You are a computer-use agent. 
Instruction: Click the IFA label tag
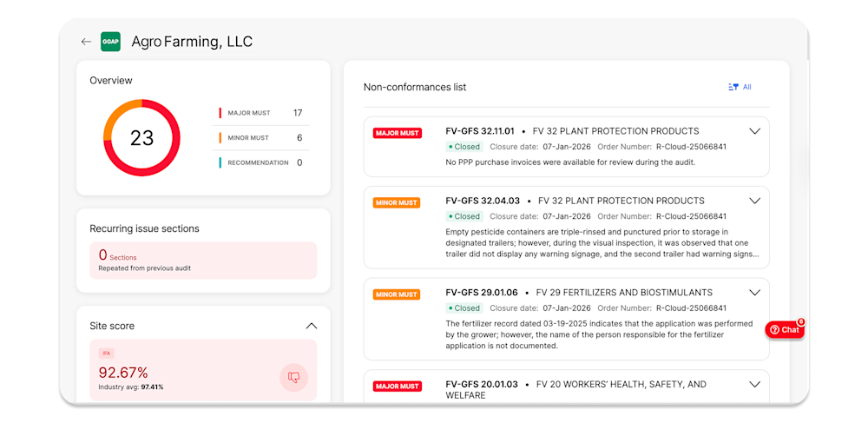coord(106,353)
